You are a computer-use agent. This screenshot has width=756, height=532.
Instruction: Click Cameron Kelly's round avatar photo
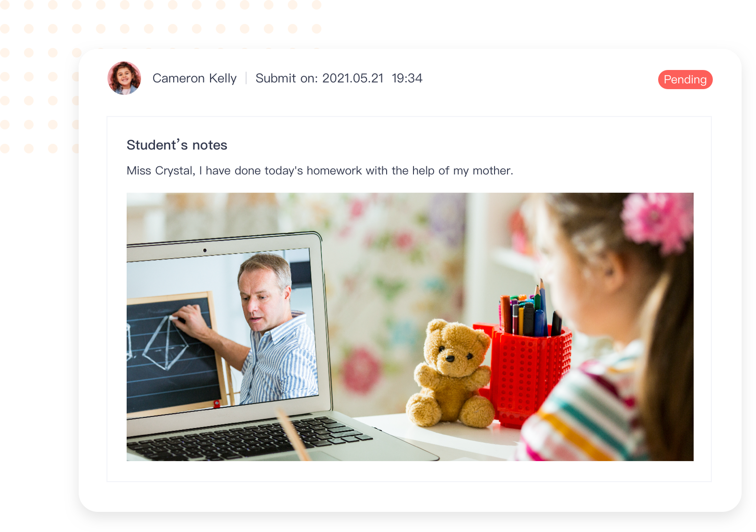(124, 78)
